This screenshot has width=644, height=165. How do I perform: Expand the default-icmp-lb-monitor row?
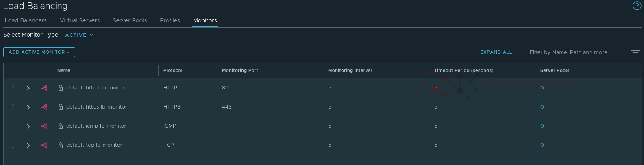click(28, 126)
